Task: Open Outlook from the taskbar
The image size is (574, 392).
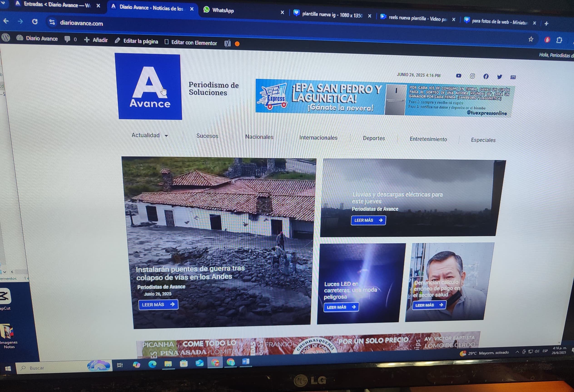Action: point(199,363)
